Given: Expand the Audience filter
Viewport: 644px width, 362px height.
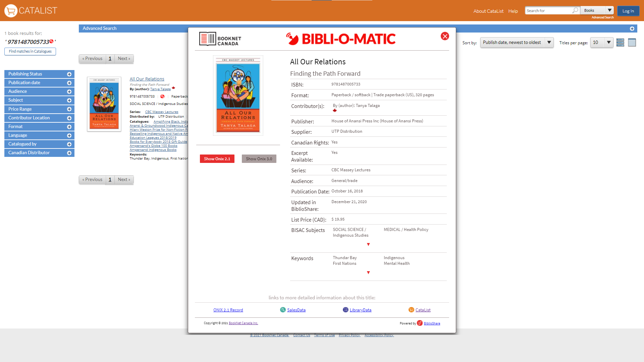Looking at the screenshot, I should (x=39, y=92).
